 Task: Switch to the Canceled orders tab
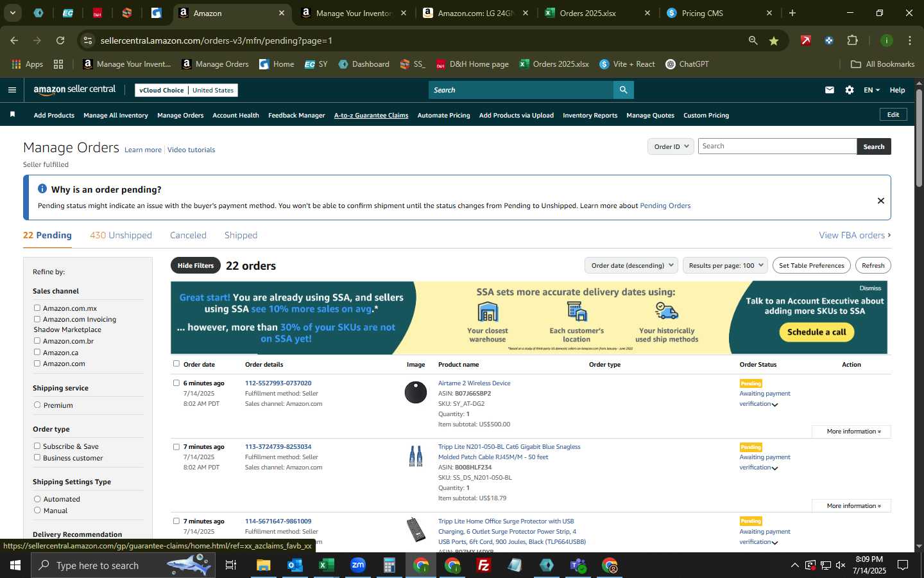coord(188,235)
